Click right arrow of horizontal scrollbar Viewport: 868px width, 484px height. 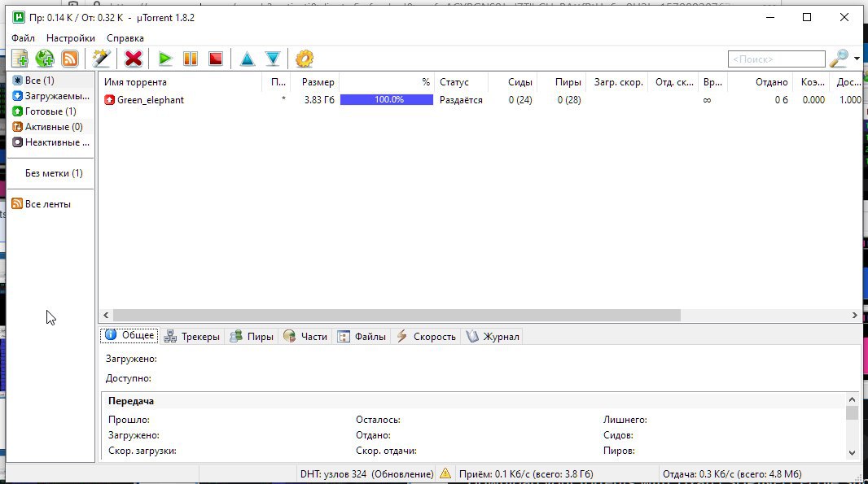(855, 316)
